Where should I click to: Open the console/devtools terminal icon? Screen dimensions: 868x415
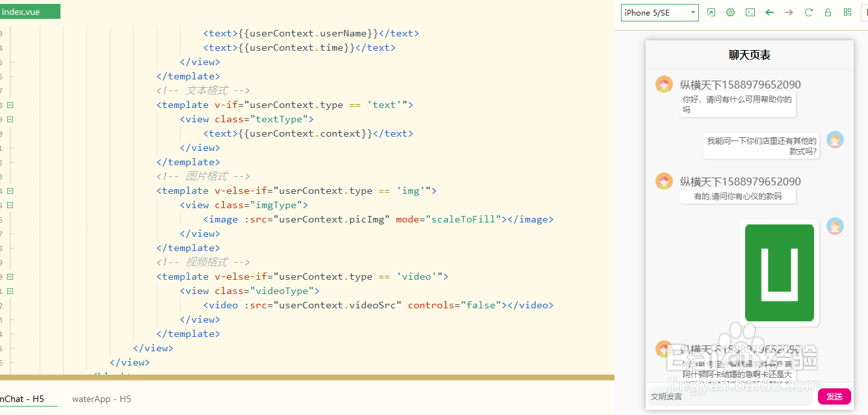click(750, 12)
